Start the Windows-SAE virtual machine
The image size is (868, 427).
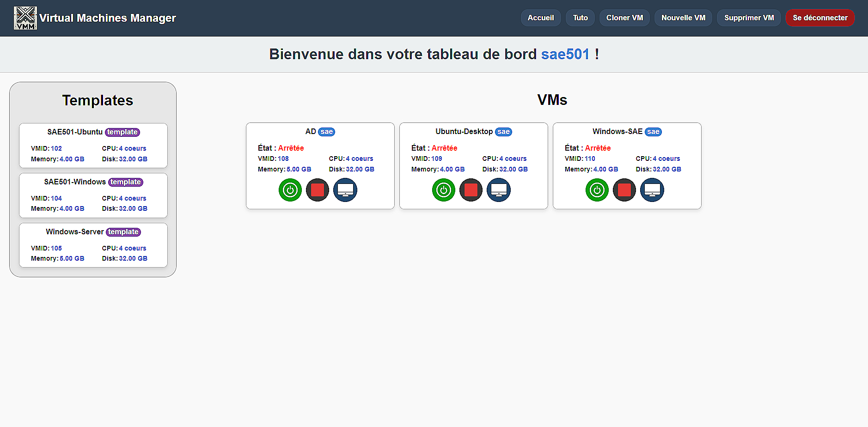tap(597, 190)
